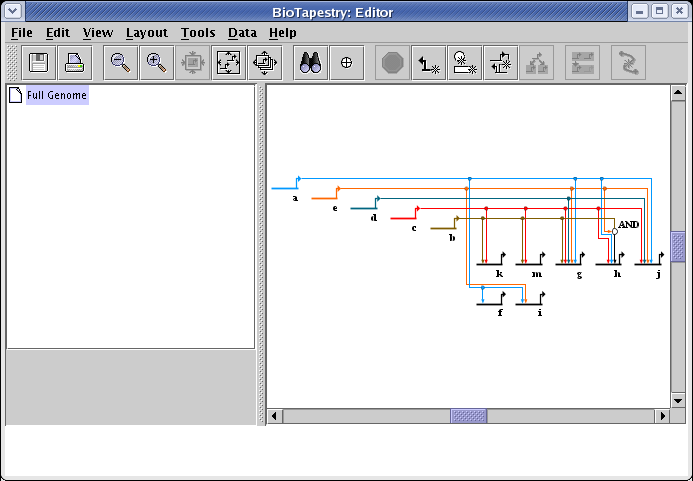Select the add link tool icon
The width and height of the screenshot is (693, 481).
click(x=431, y=63)
